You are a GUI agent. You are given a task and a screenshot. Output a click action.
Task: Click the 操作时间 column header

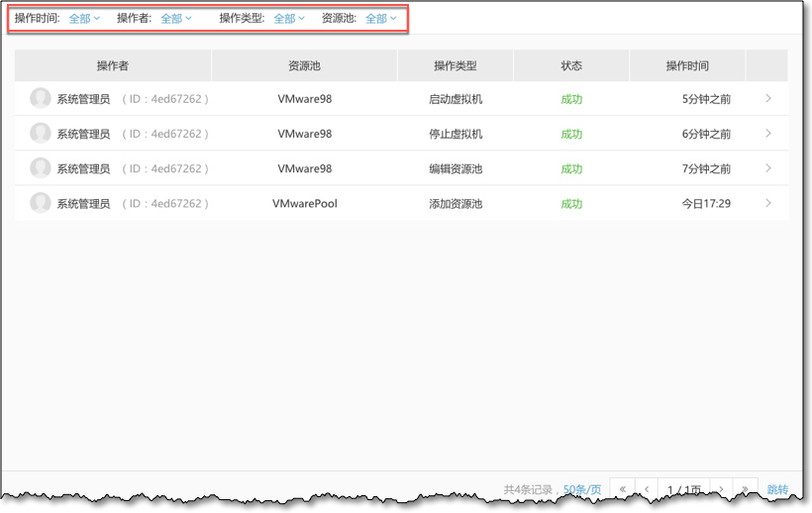point(687,65)
